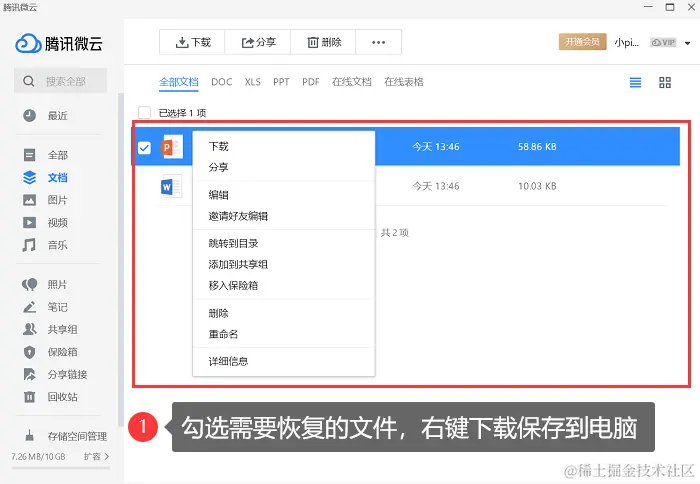
Task: Open 共享组 shared group section
Action: pyautogui.click(x=50, y=330)
